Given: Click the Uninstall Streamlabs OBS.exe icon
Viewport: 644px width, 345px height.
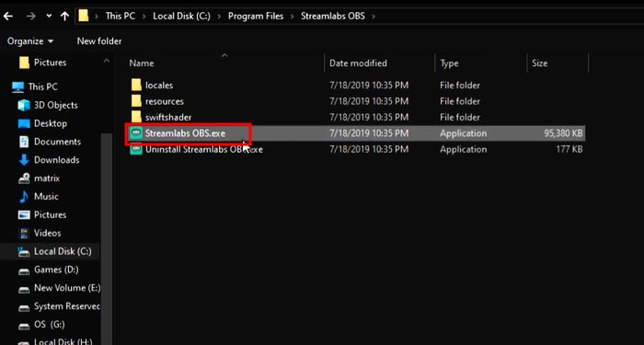Looking at the screenshot, I should 136,149.
